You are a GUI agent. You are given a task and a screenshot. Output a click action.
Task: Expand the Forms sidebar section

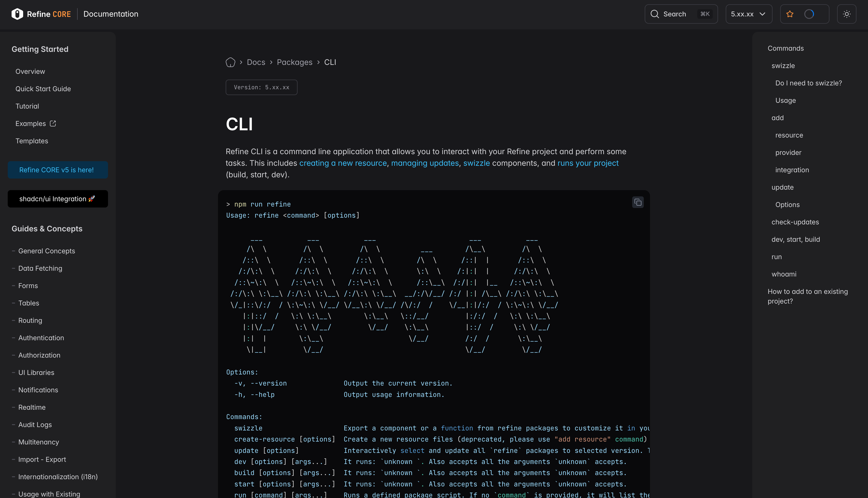[x=28, y=286]
